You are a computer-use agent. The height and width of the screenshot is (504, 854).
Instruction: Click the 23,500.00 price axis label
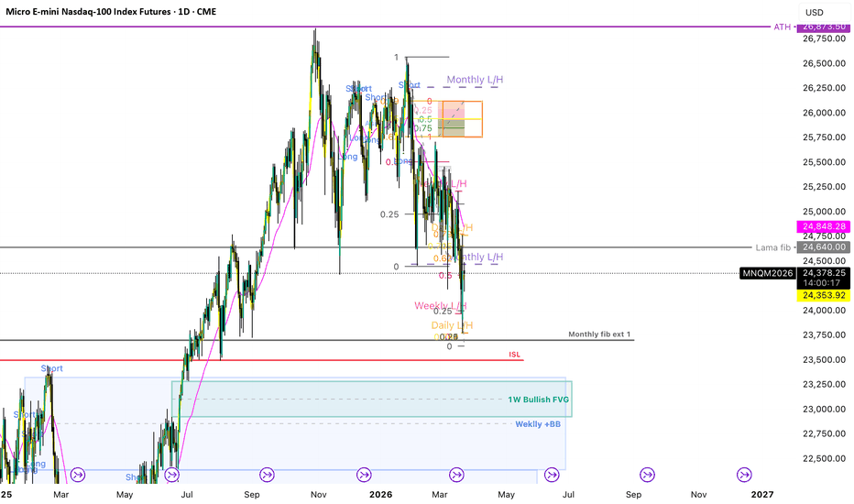[824, 359]
